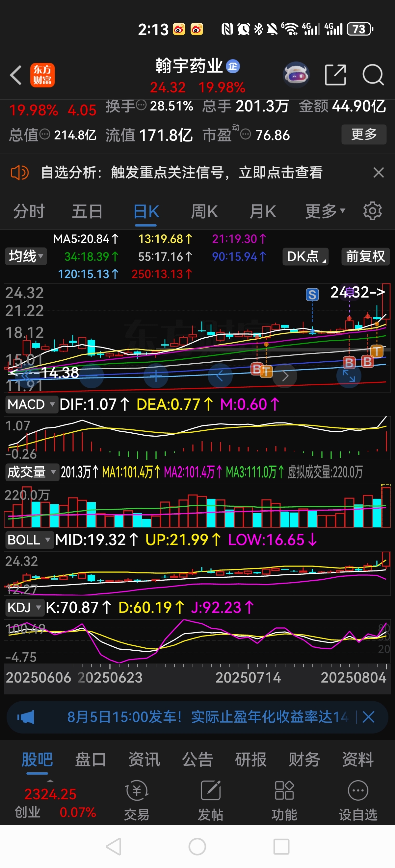Open the 交易 trade icon
Screen dimensions: 395x868
(x=137, y=800)
